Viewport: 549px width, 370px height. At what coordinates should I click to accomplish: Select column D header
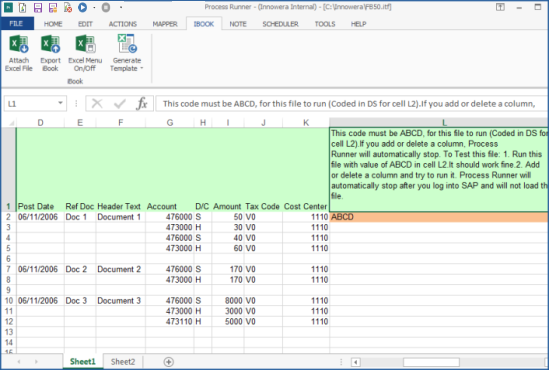tap(40, 123)
